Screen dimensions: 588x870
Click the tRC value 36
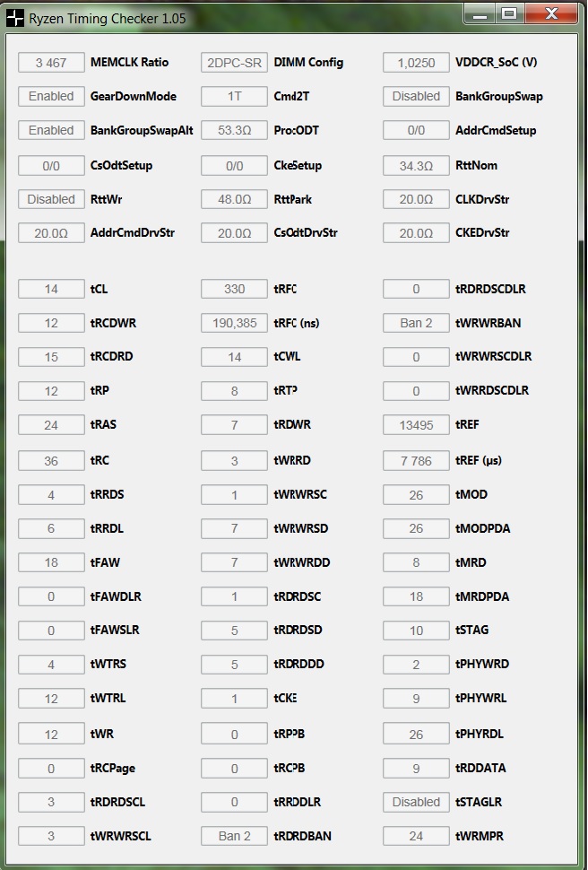(51, 460)
